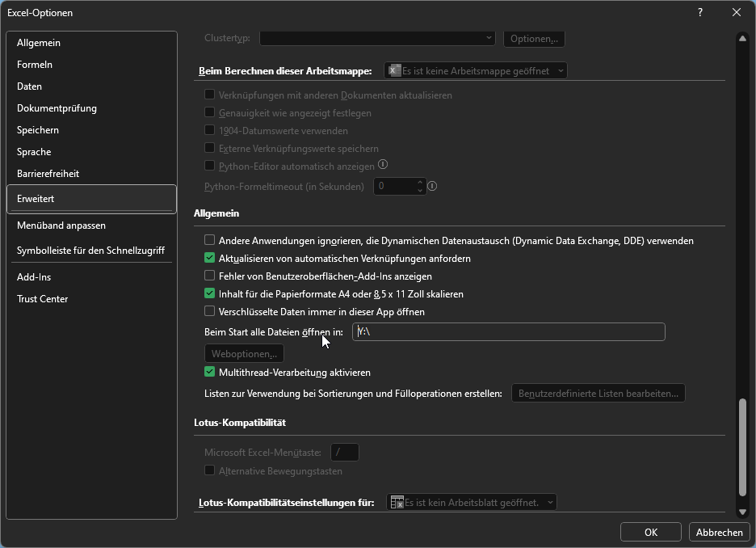Uncheck Multithread-Verarbeitung aktivieren

click(210, 373)
